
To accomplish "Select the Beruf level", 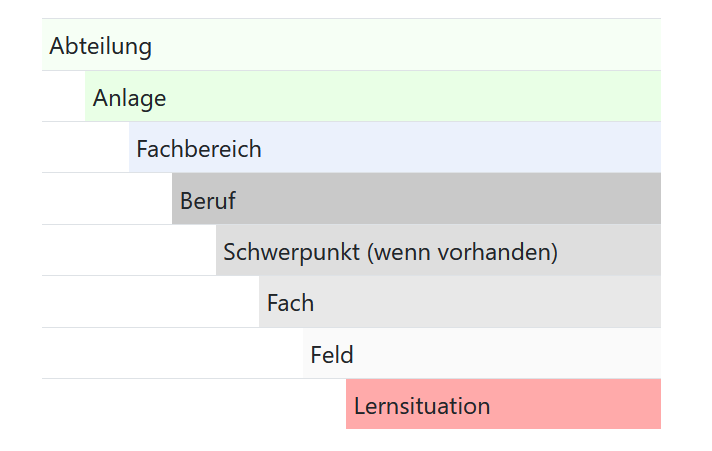I will [208, 200].
